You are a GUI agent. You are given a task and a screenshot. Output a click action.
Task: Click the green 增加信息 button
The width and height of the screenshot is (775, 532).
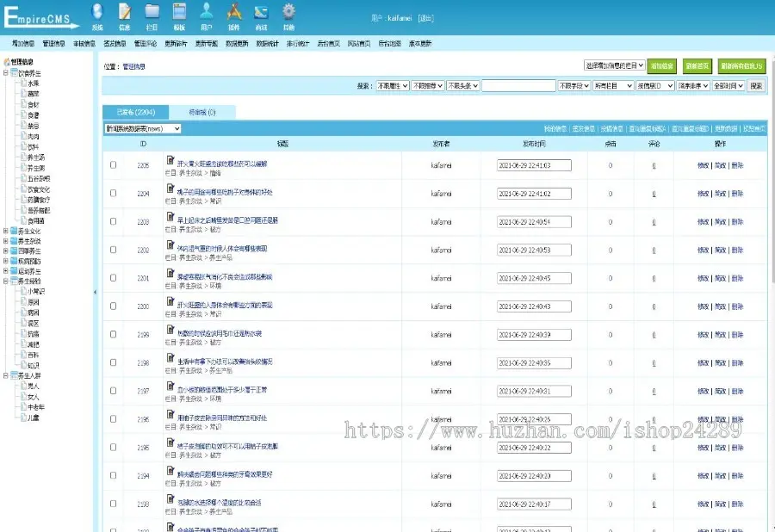[x=662, y=65]
